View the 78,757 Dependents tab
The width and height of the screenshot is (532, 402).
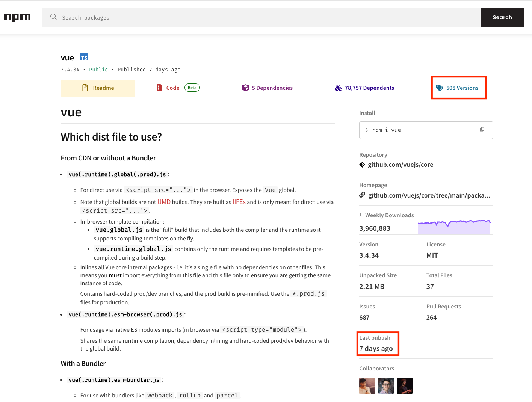click(364, 88)
